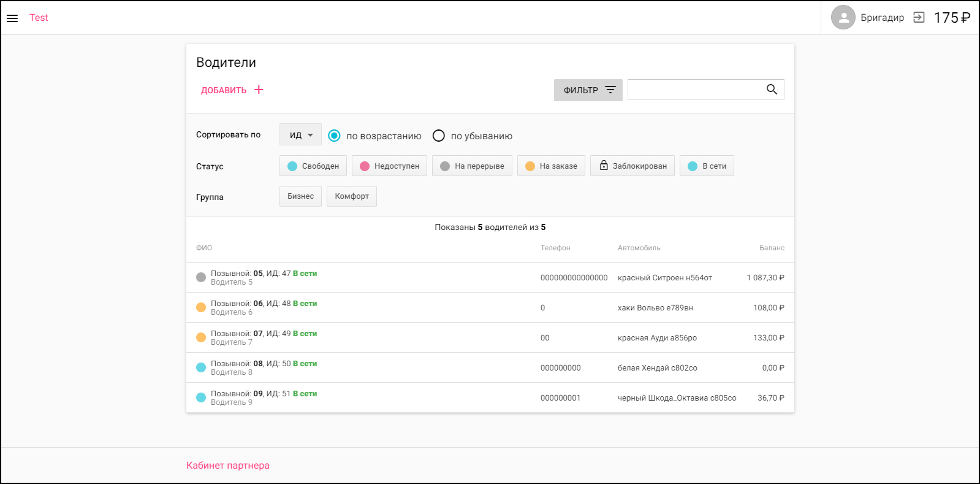Open the hamburger navigation menu
Screen dimensions: 980x484
point(12,18)
